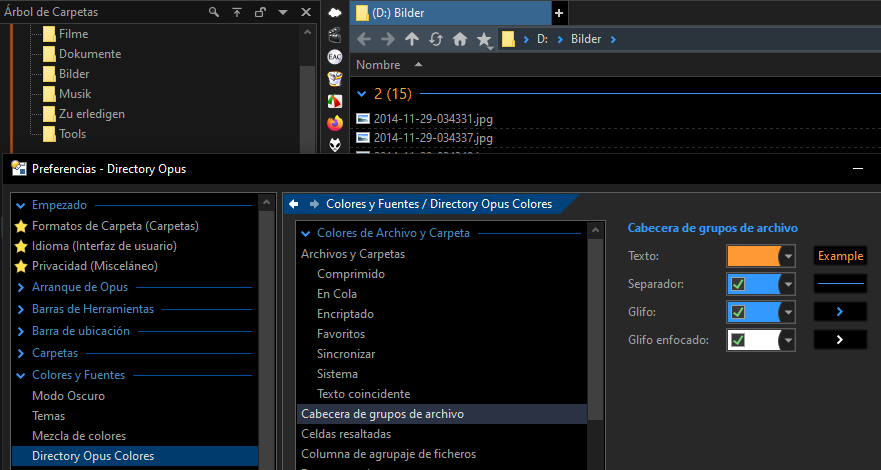Select Musik folder in the tree
This screenshot has height=470, width=881.
(x=75, y=94)
